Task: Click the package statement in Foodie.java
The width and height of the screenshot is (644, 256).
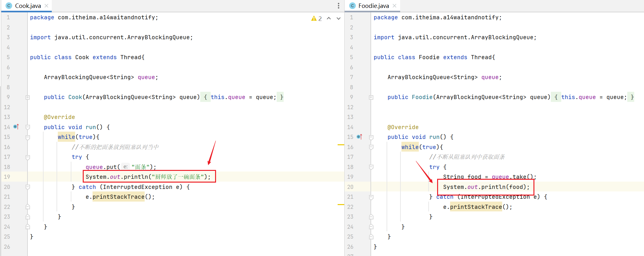Action: (x=438, y=17)
